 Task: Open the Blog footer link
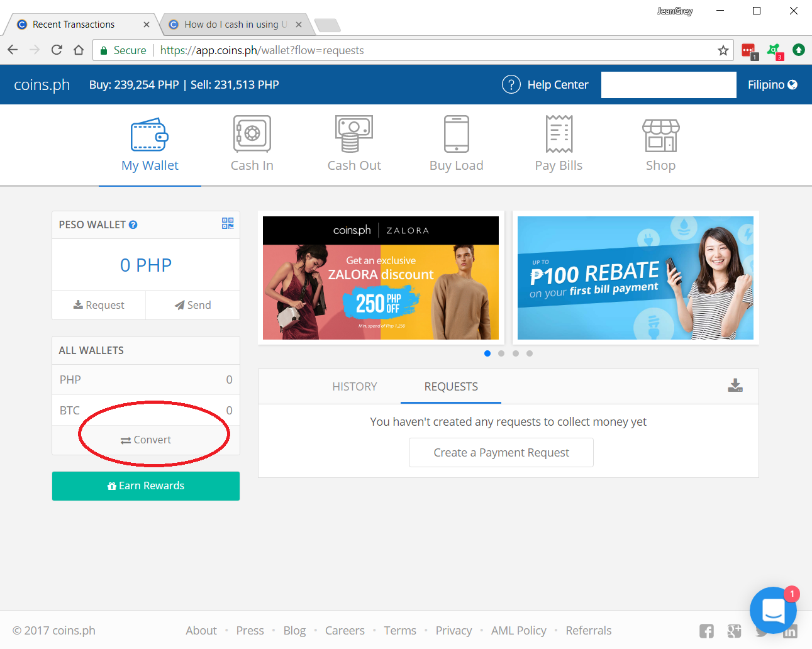294,630
